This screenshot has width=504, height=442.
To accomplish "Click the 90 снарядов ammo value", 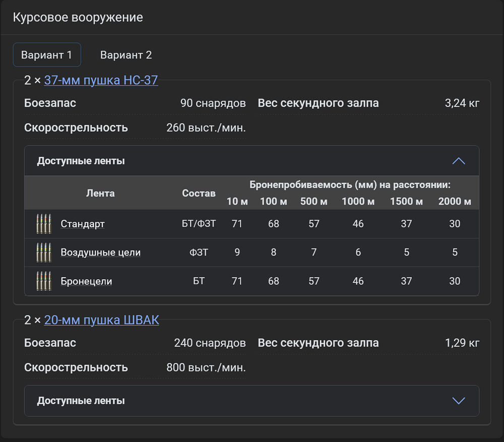I will click(213, 103).
